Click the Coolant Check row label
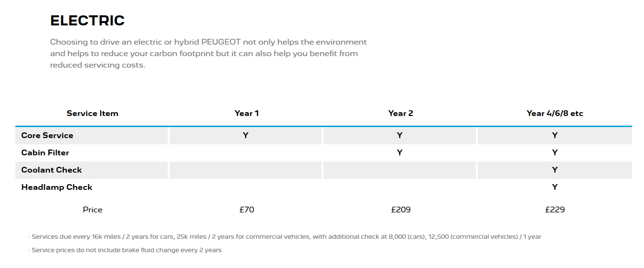The image size is (644, 268). tap(52, 170)
